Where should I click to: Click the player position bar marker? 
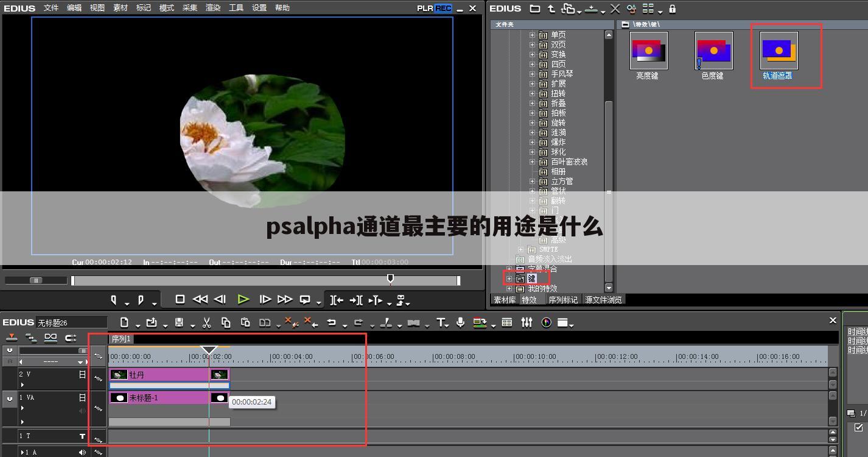(390, 278)
